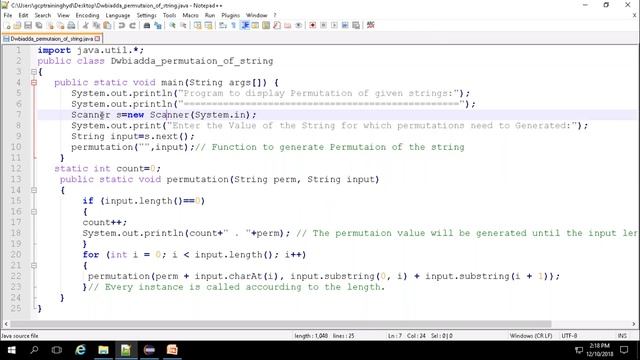Toggle INS mode in the status bar
640x360 pixels.
622,336
